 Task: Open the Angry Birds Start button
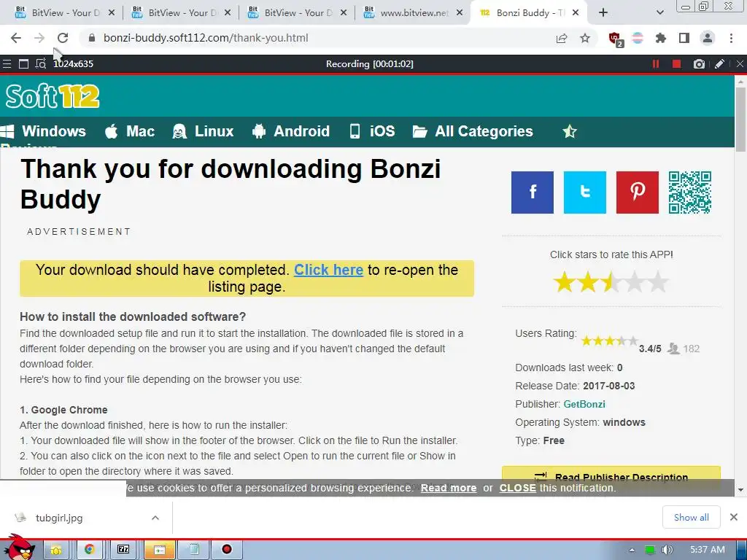pos(19,548)
